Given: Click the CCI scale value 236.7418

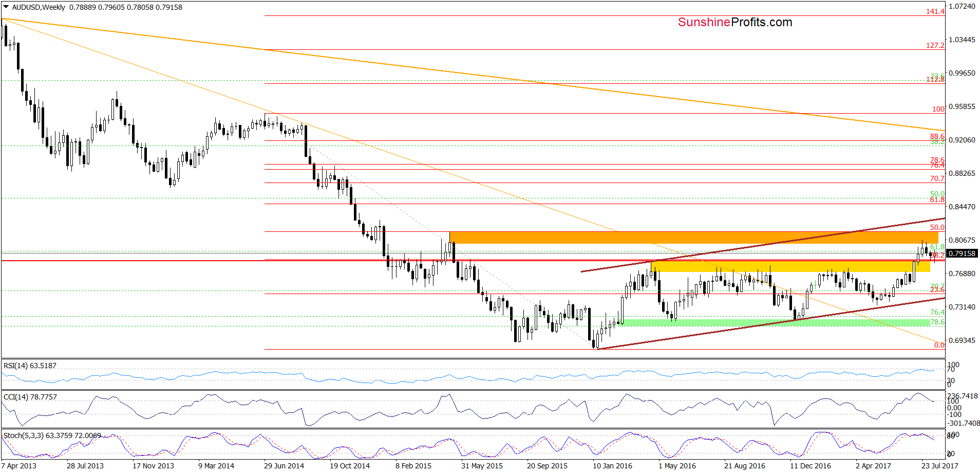Looking at the screenshot, I should [x=963, y=396].
